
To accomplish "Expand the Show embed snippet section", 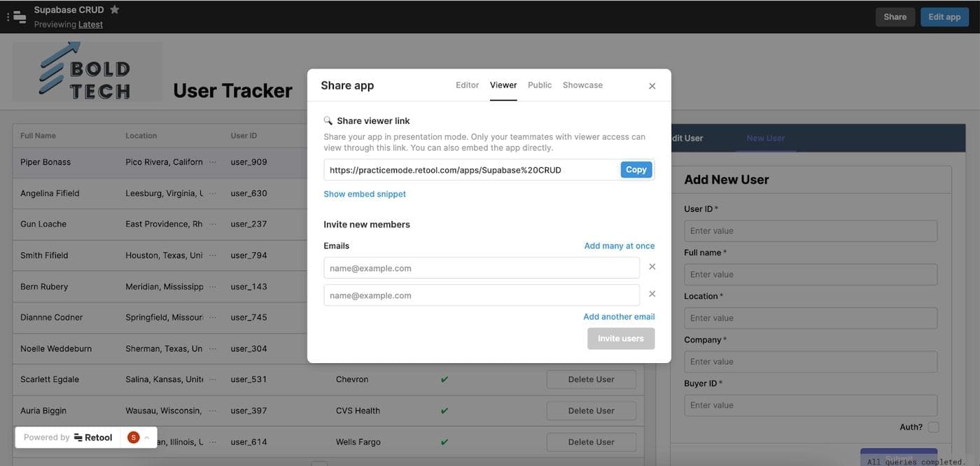I will point(365,194).
